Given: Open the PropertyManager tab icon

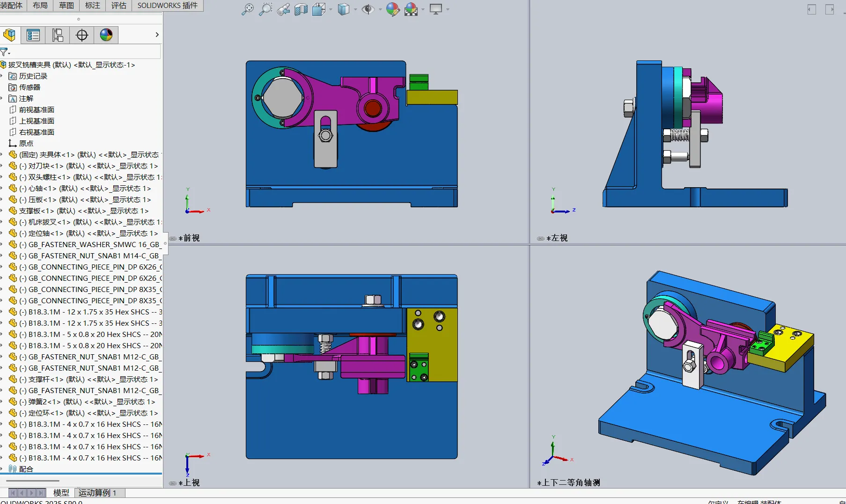Looking at the screenshot, I should pos(33,35).
